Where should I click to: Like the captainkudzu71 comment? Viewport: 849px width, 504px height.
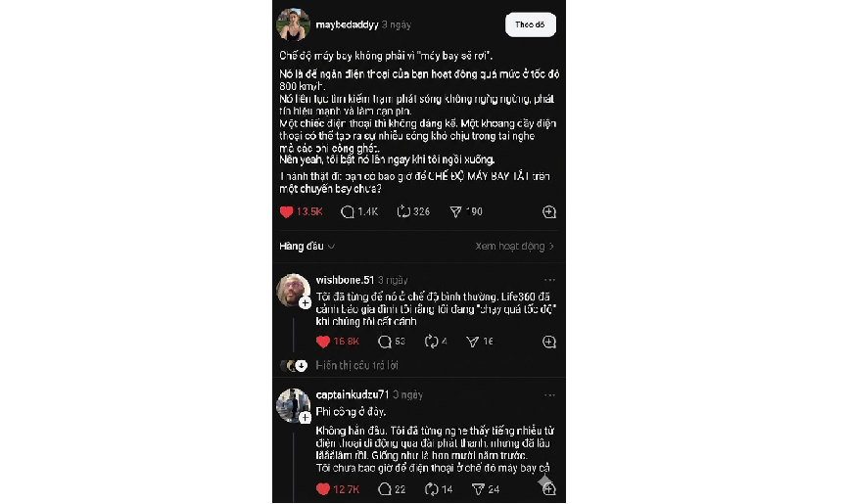[324, 489]
